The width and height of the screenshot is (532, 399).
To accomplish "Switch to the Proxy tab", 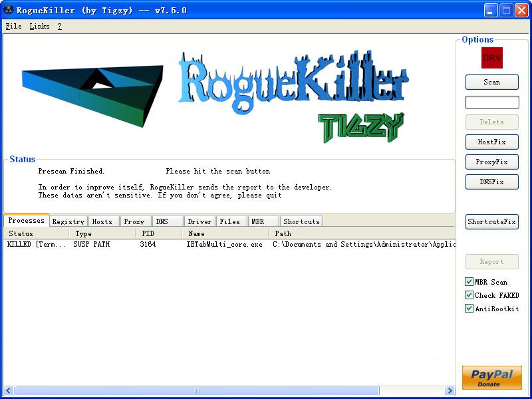I will coord(135,221).
